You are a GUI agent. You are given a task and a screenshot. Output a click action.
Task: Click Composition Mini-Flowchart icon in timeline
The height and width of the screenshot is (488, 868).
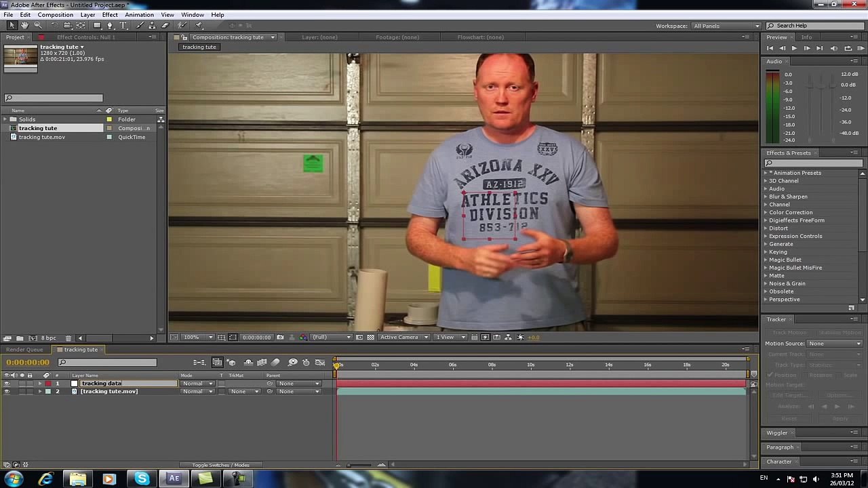coord(200,363)
